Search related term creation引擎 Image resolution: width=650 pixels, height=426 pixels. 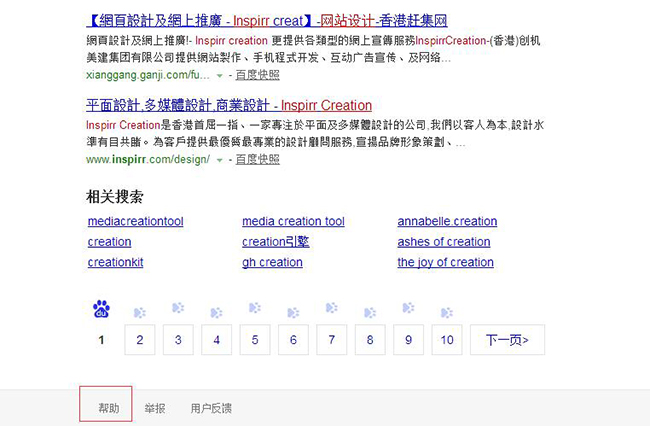pyautogui.click(x=276, y=242)
